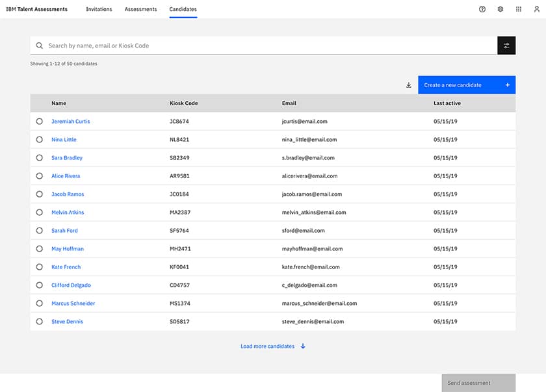Click the IBM Talent Assessments home label
Viewport: 546px width, 392px height.
[36, 9]
